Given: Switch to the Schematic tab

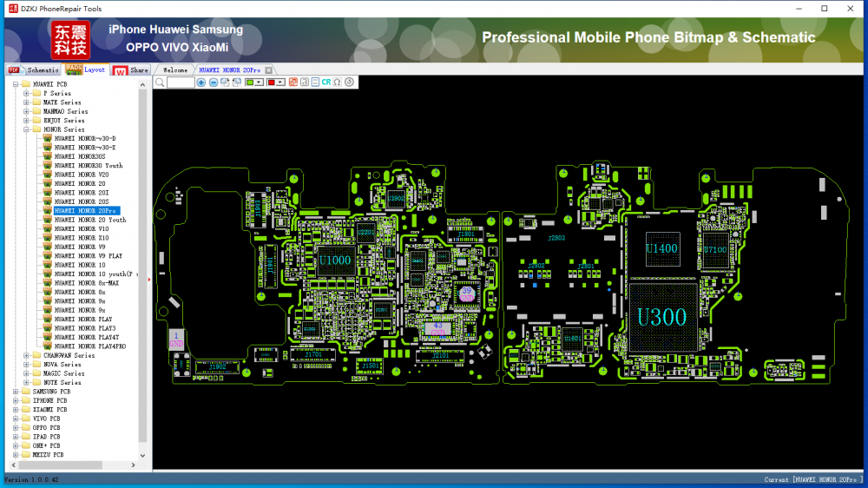Looking at the screenshot, I should point(35,69).
